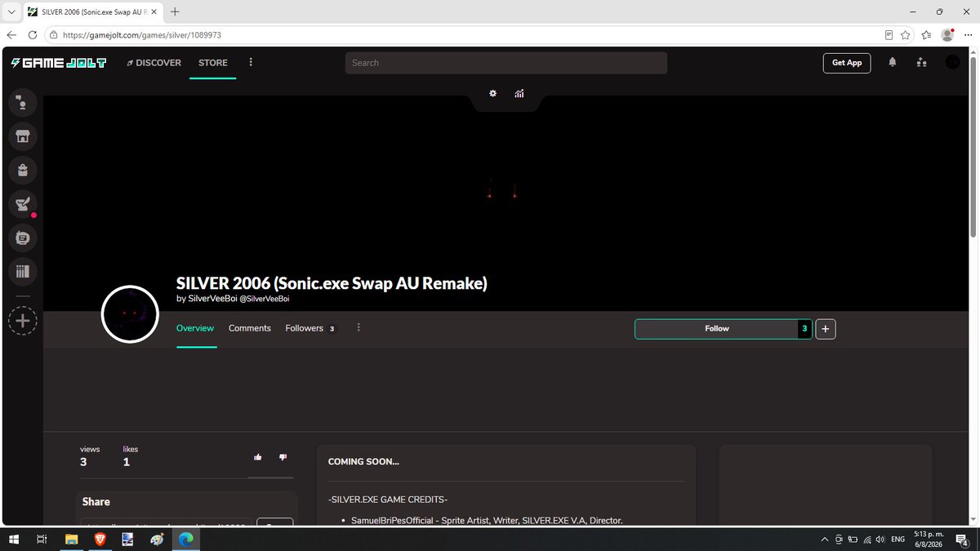Viewport: 980px width, 551px height.
Task: Open the game library sidebar icon
Action: [22, 271]
